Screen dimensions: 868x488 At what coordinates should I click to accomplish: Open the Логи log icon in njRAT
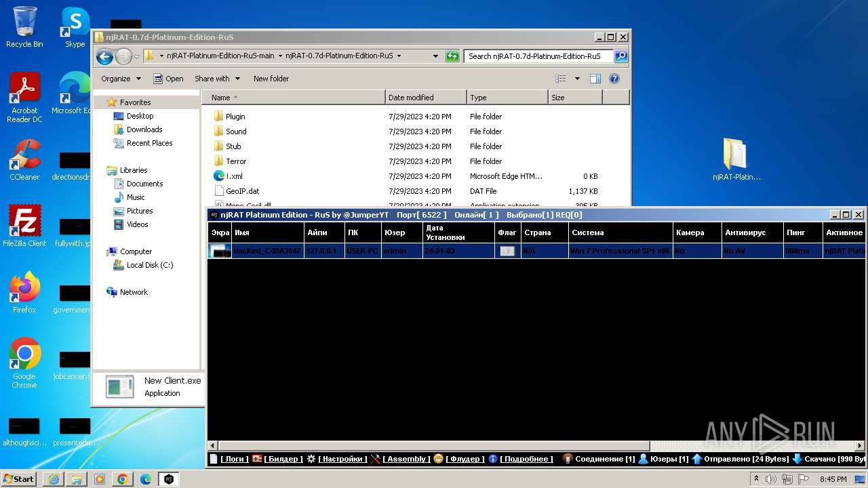point(214,459)
